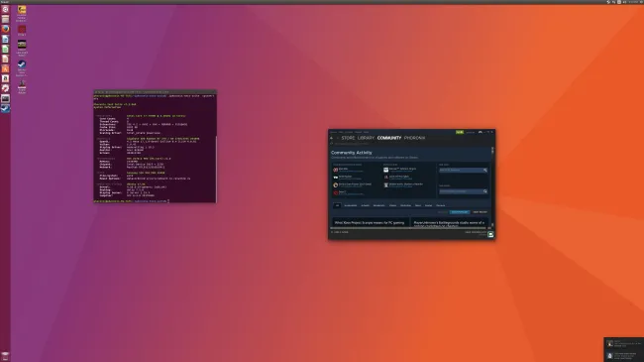This screenshot has height=362, width=644.
Task: Open LibreOffice Calc from the launcher
Action: click(5, 49)
